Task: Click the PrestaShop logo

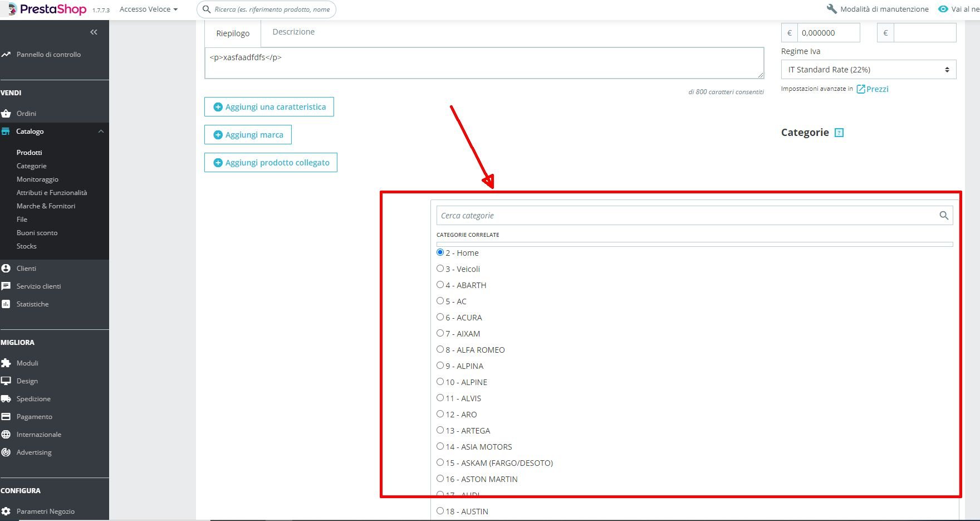Action: (47, 9)
